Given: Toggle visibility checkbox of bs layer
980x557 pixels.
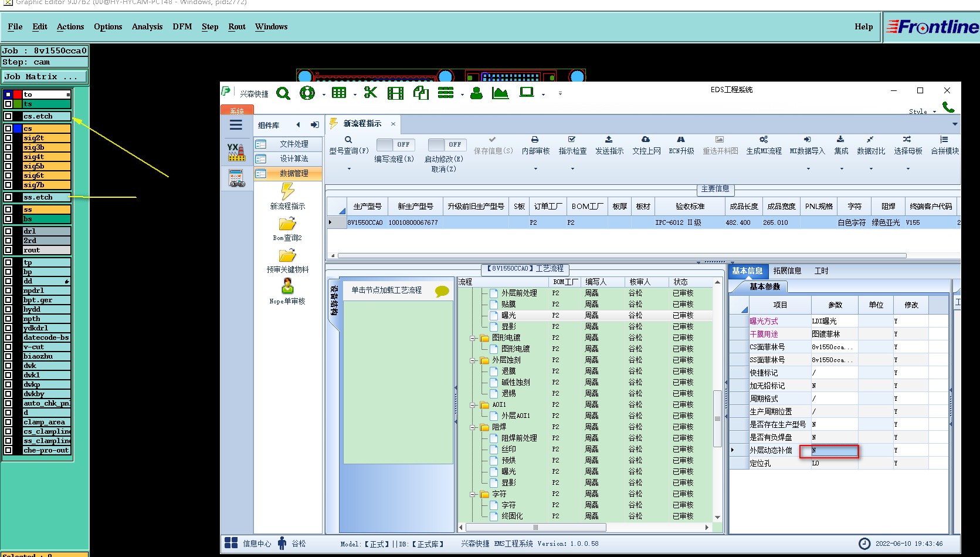Looking at the screenshot, I should 8,219.
